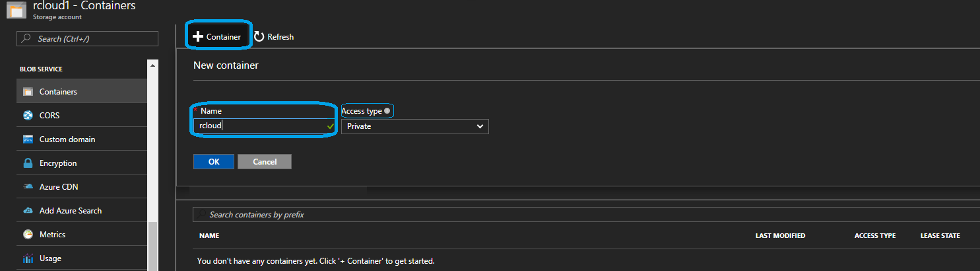Click sidebar scrollbar up arrow
980x271 pixels.
click(153, 65)
